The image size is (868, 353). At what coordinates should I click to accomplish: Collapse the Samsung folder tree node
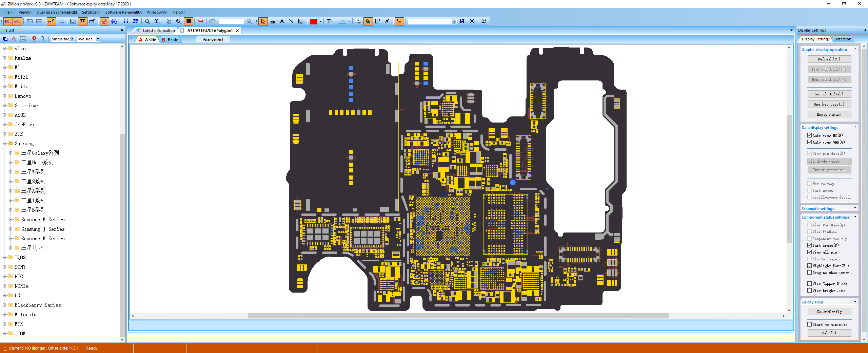tap(4, 144)
